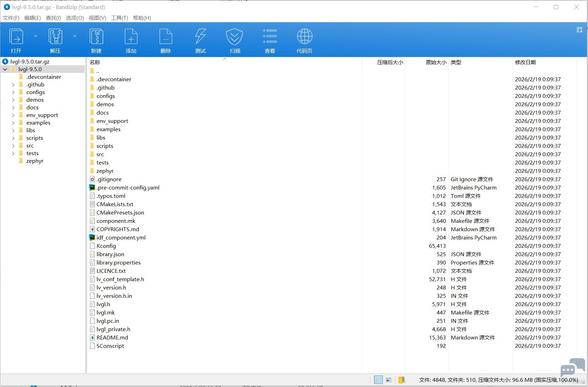Open the dropdown arrow next to Open (打开)
The height and width of the screenshot is (387, 588).
pyautogui.click(x=35, y=36)
